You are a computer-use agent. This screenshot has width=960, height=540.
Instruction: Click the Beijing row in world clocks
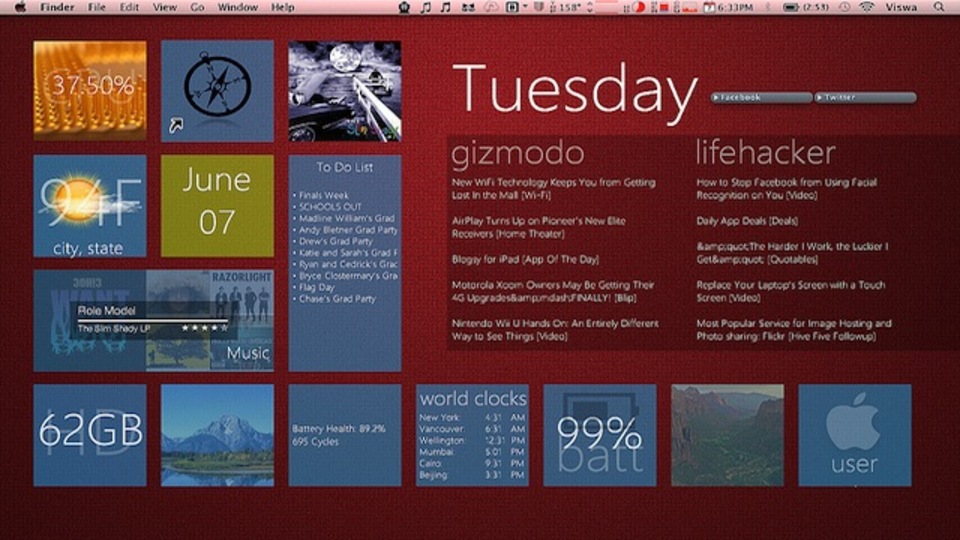pyautogui.click(x=472, y=475)
